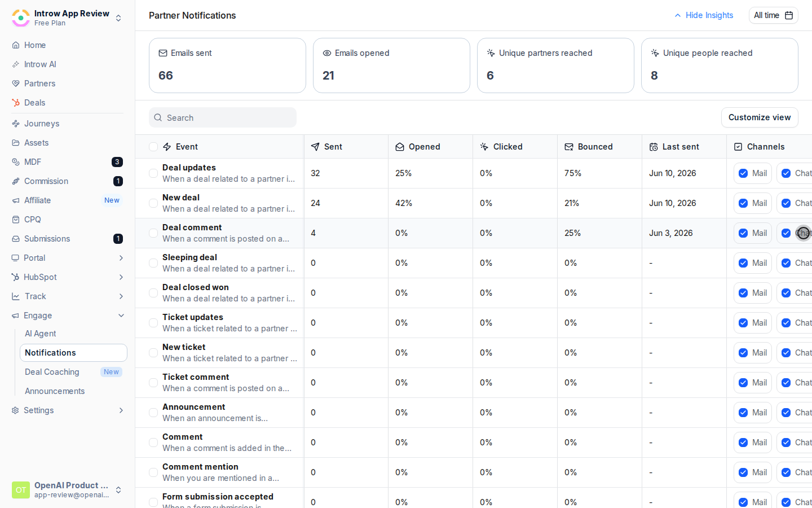Open the CPQ sidebar icon

[x=16, y=220]
